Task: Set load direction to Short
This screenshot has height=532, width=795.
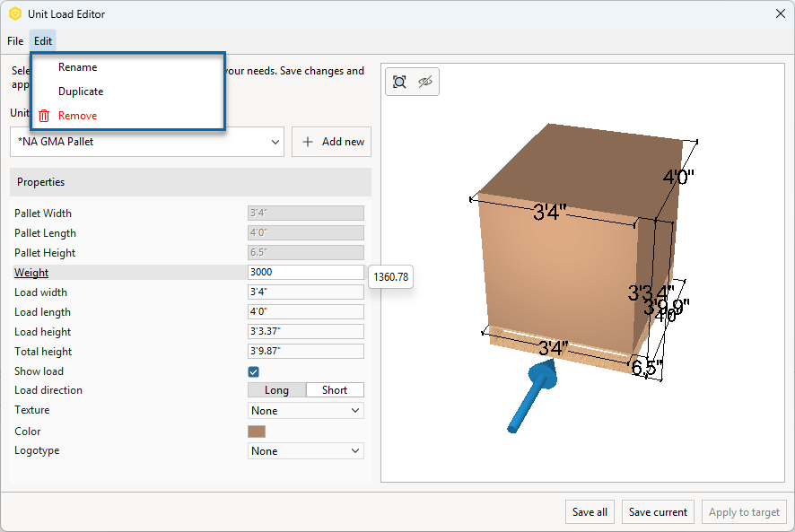Action: (335, 390)
